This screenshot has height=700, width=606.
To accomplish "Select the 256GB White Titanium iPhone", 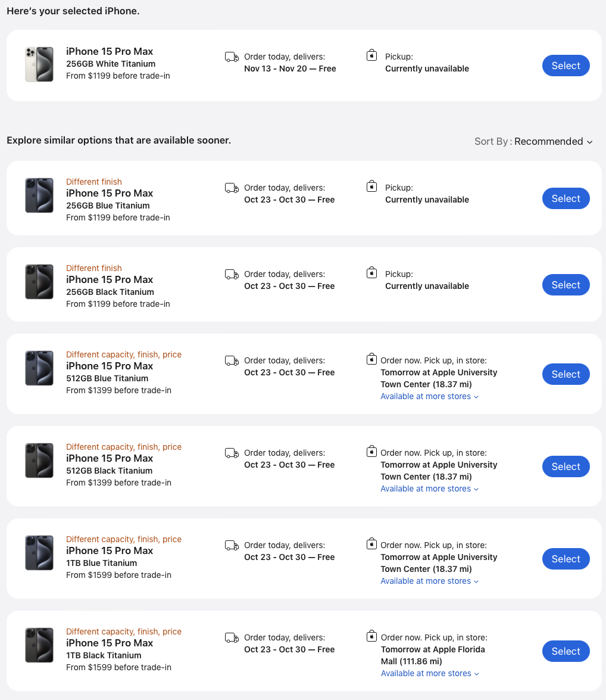I will click(x=566, y=66).
